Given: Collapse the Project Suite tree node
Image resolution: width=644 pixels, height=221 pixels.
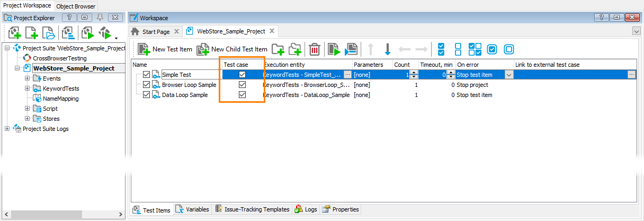Looking at the screenshot, I should click(x=7, y=48).
